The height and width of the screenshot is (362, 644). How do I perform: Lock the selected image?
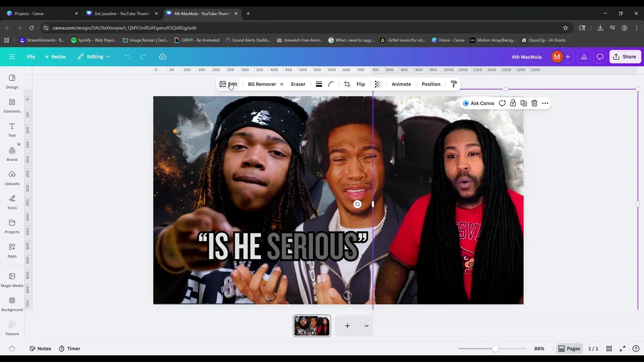513,103
